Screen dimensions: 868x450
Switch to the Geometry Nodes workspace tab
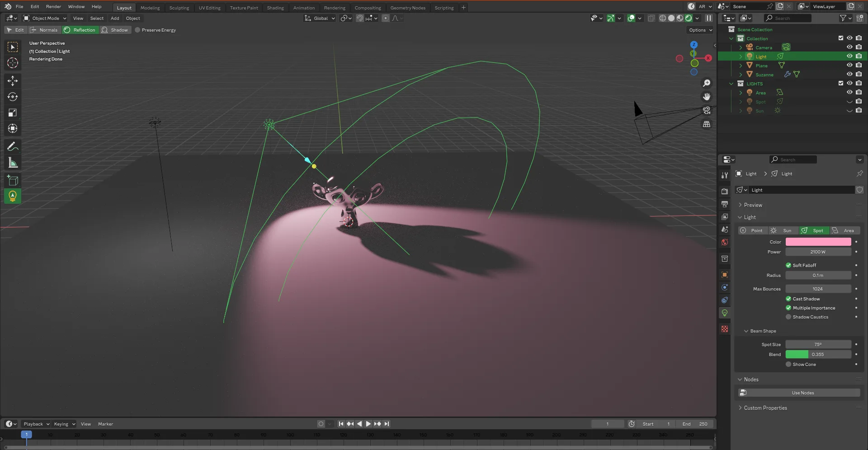tap(408, 8)
